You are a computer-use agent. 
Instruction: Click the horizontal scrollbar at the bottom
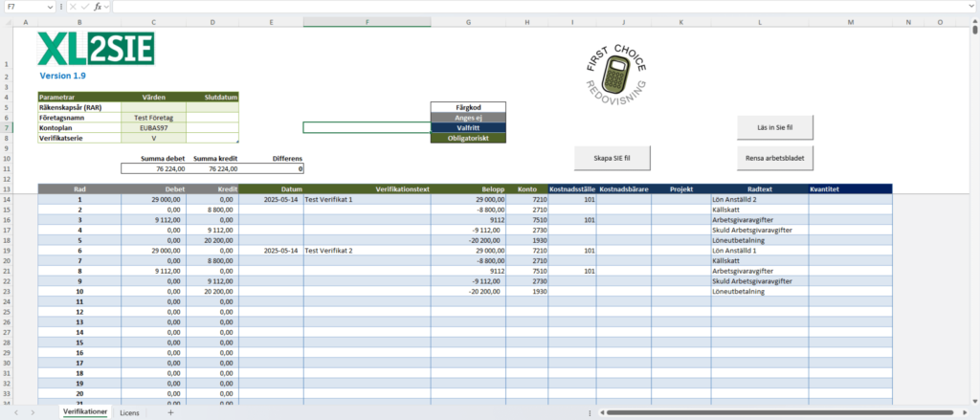point(766,412)
